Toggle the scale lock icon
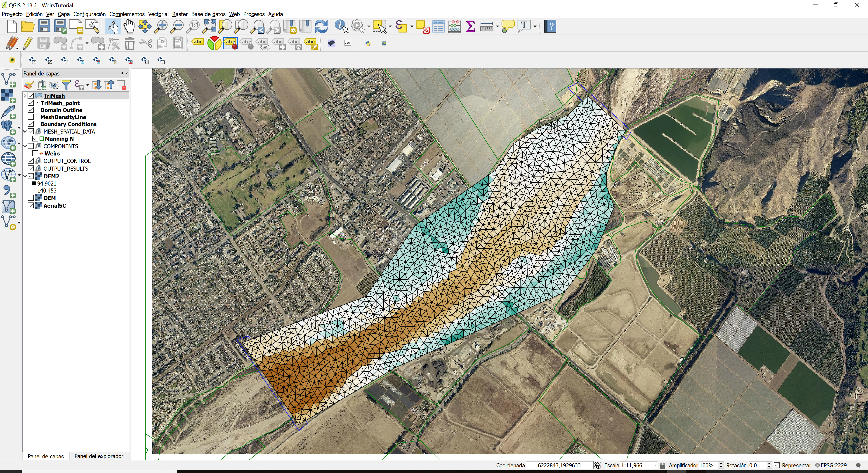The height and width of the screenshot is (473, 868). point(663,465)
